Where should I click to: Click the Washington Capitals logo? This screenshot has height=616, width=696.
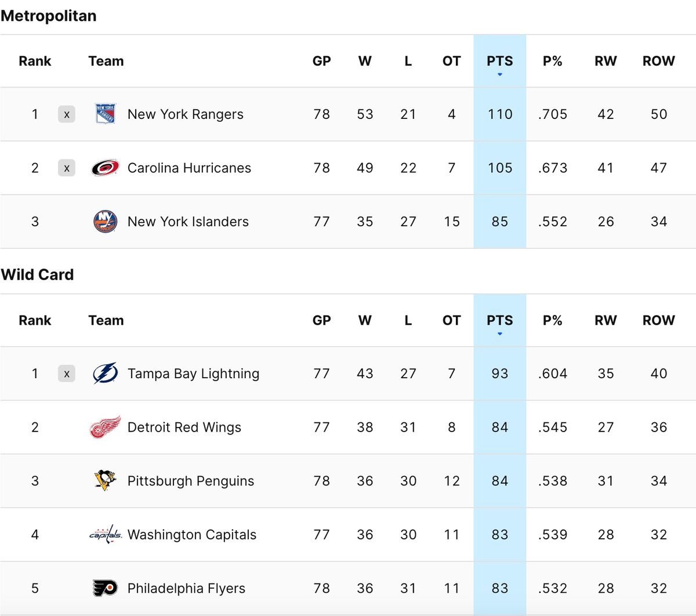pos(106,534)
